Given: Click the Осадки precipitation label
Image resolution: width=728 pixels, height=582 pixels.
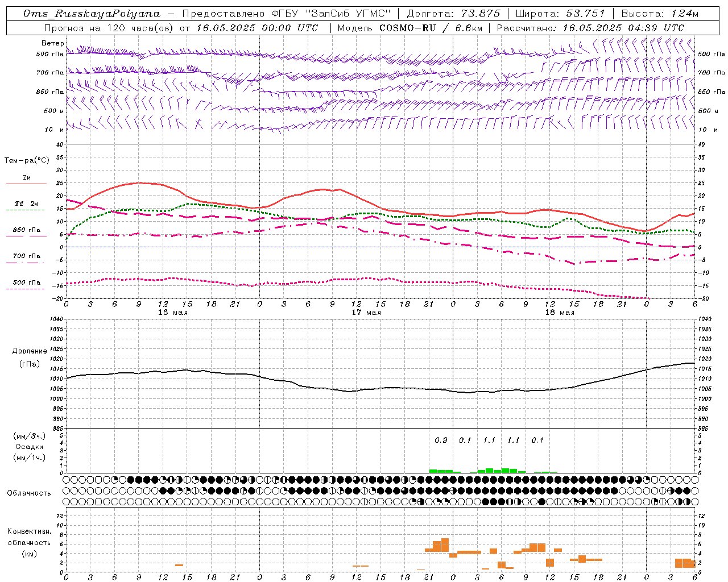Looking at the screenshot, I should pyautogui.click(x=30, y=447).
